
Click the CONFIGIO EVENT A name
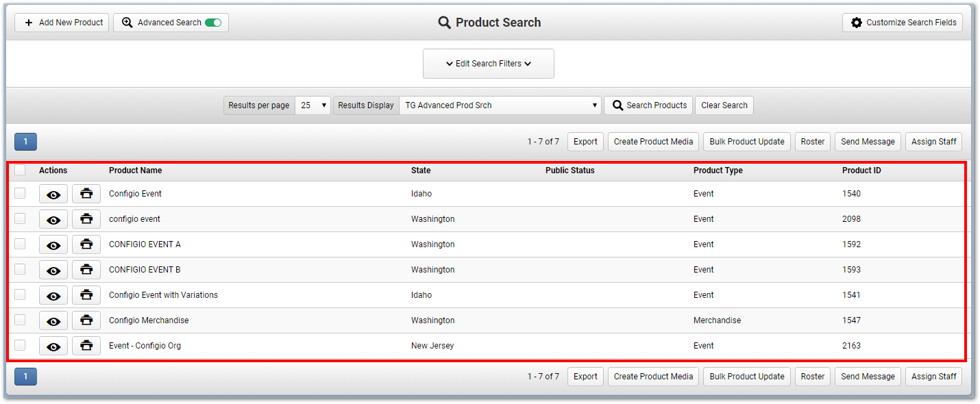[x=145, y=244]
